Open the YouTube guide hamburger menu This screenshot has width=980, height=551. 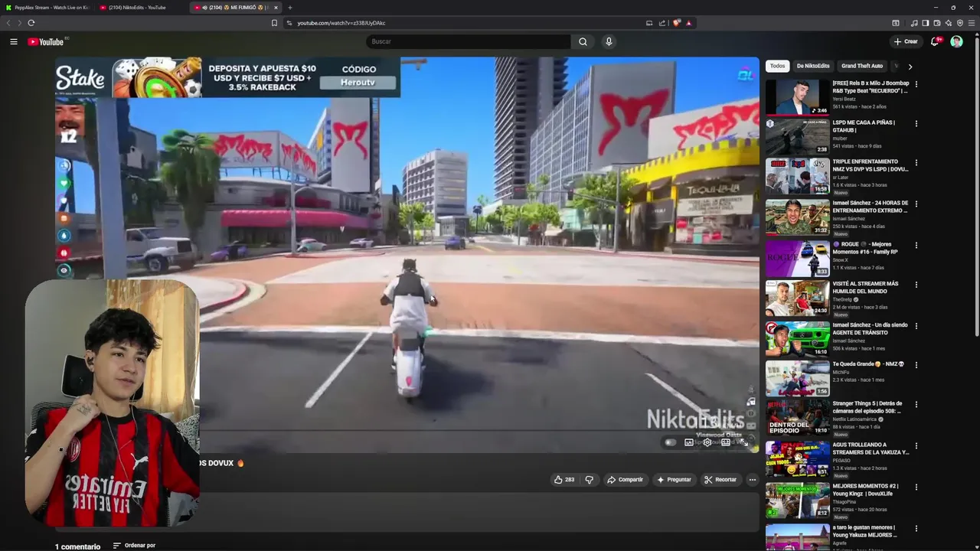(x=14, y=41)
